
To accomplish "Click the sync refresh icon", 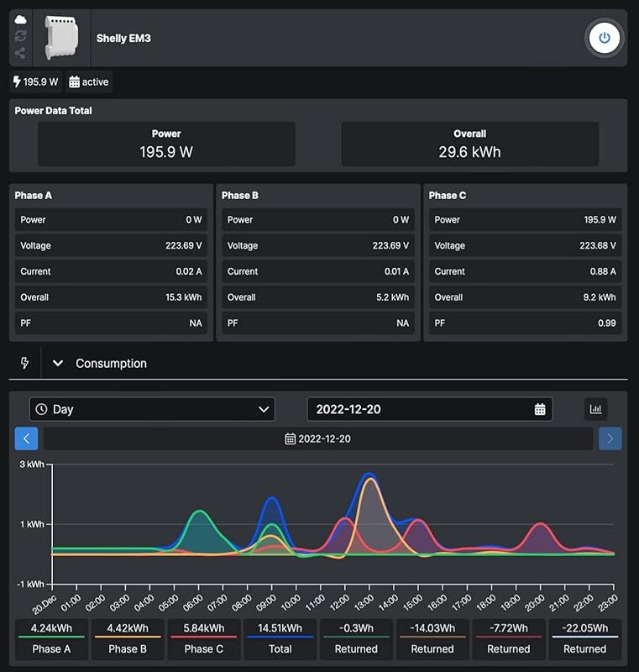I will click(x=20, y=36).
